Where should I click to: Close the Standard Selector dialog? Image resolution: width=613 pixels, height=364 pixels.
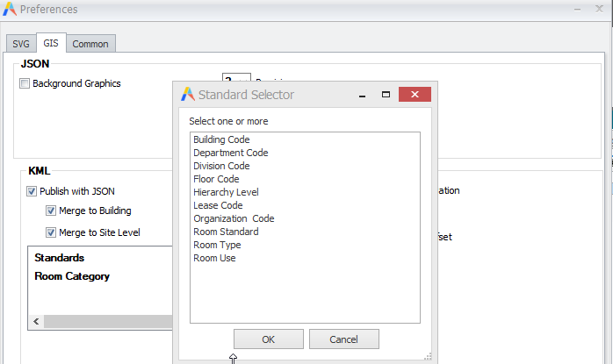click(414, 95)
